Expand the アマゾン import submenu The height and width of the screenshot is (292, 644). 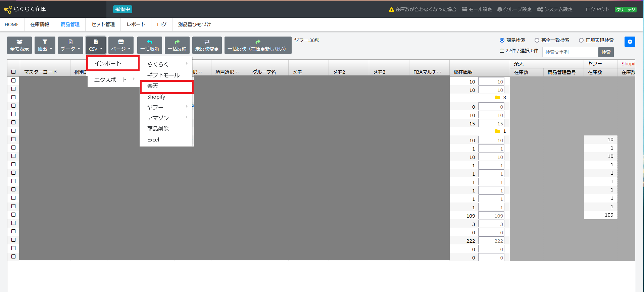[166, 118]
